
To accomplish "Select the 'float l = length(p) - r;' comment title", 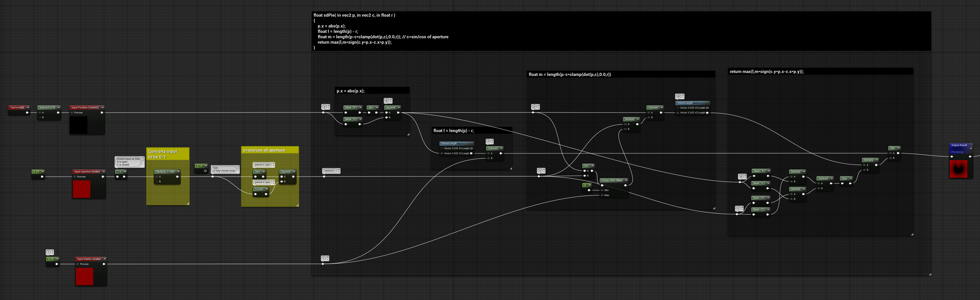I will [453, 130].
